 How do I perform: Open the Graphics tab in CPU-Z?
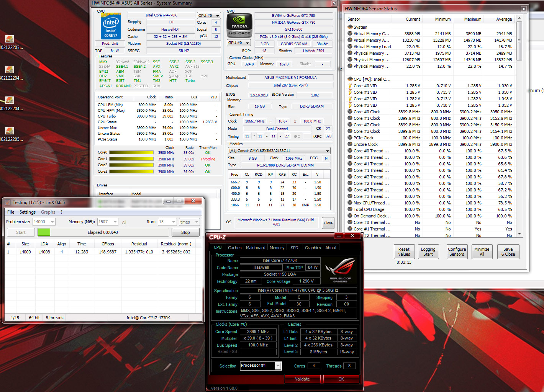(313, 248)
